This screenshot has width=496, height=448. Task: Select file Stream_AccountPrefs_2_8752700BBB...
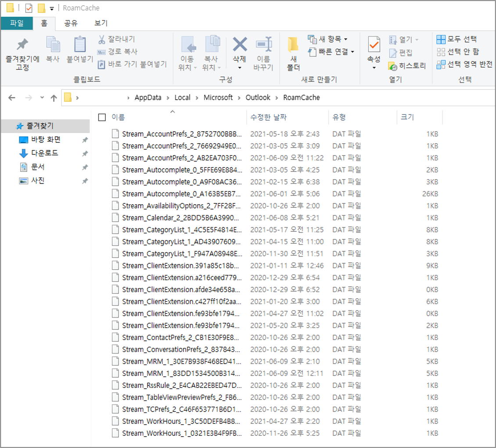coord(182,134)
